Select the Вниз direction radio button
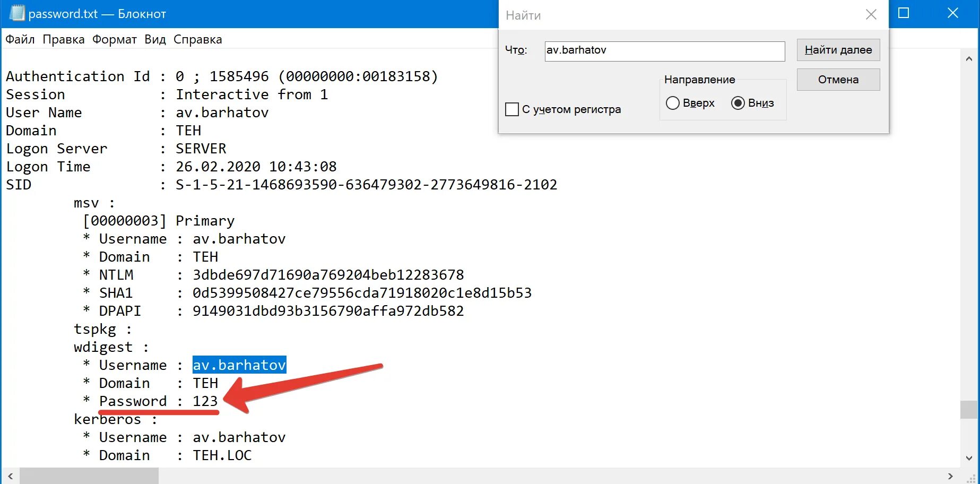 click(x=738, y=103)
